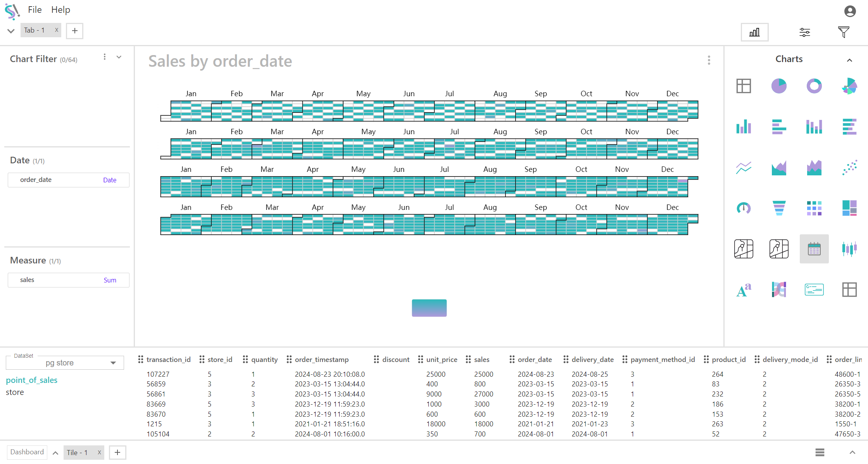This screenshot has width=868, height=464.
Task: Collapse the Charts panel chevron
Action: click(849, 60)
